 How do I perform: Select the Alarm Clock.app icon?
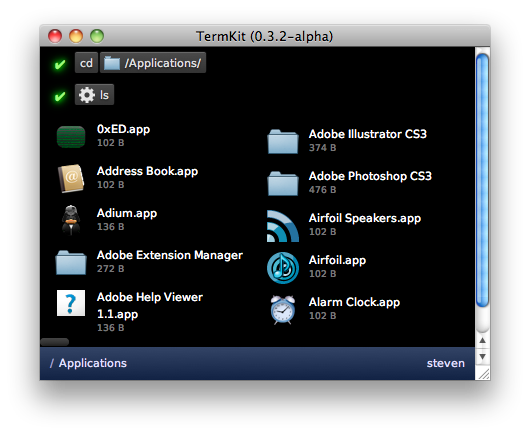pyautogui.click(x=283, y=310)
